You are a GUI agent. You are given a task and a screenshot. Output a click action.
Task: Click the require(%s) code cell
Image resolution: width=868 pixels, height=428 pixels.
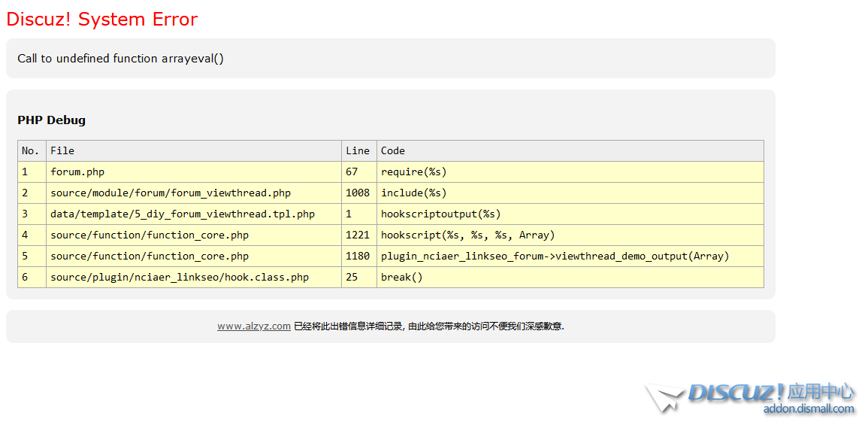(x=413, y=172)
